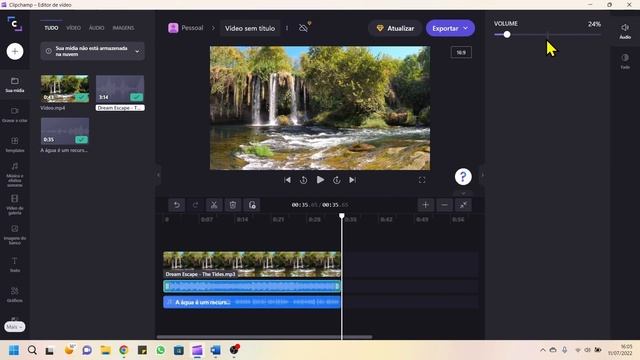
Task: Switch to the ÁUDIO media tab
Action: coord(96,28)
